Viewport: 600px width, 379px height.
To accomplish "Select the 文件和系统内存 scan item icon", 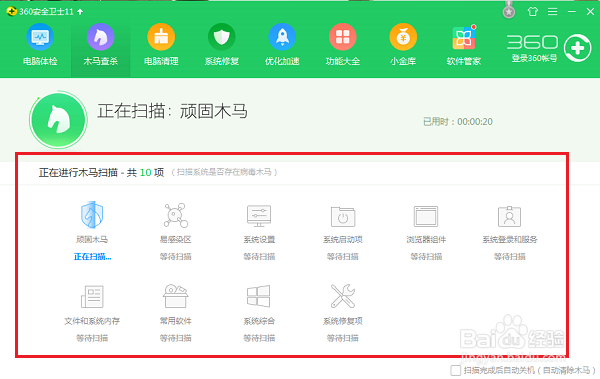I will (92, 296).
